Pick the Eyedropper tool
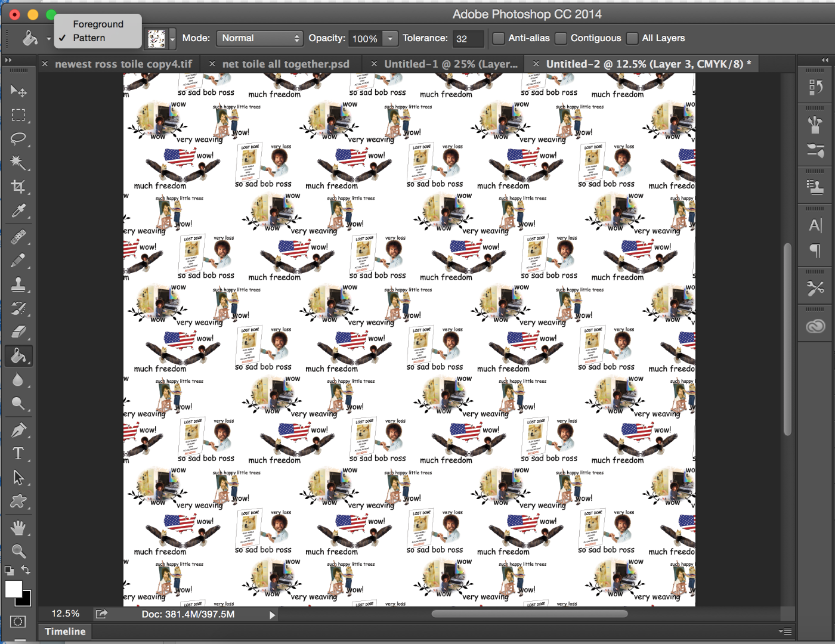The width and height of the screenshot is (835, 644). pos(18,211)
